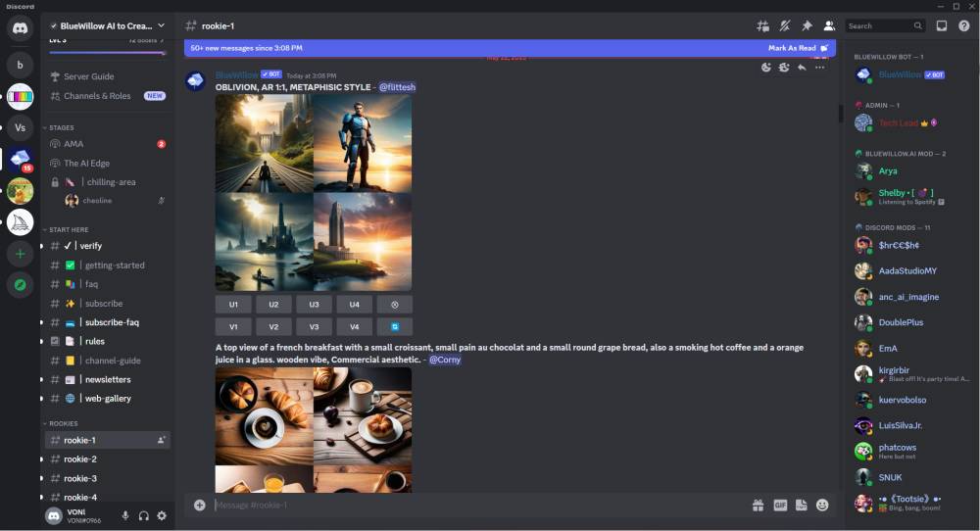The image size is (980, 531).
Task: Collapse the STAGES category
Action: tap(59, 127)
